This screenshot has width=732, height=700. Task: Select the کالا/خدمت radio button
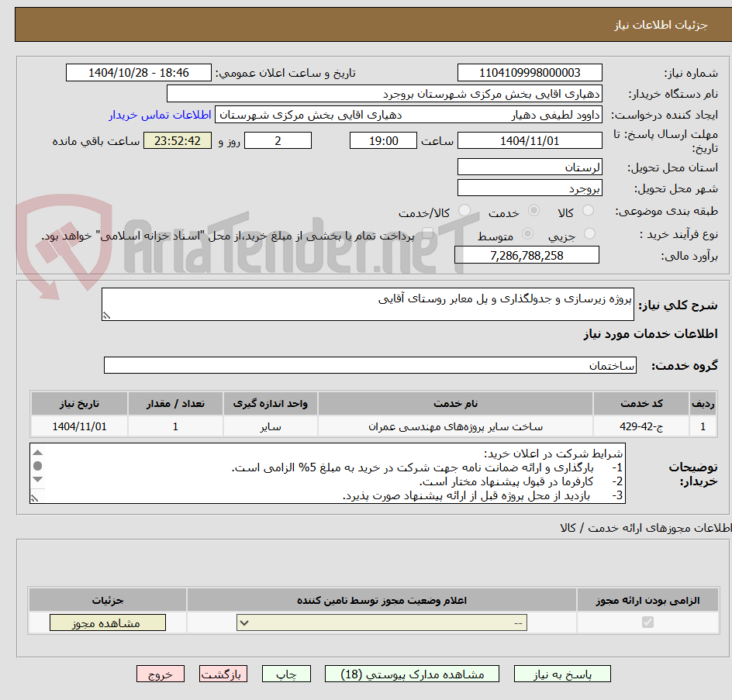464,211
